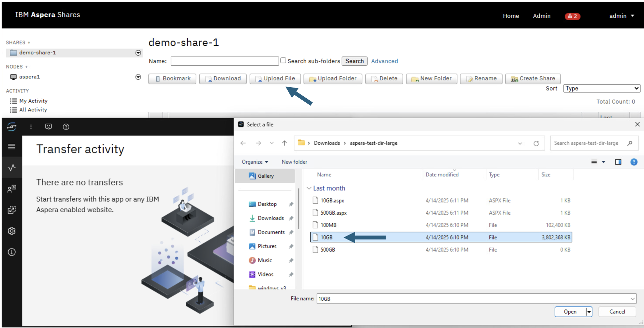Viewport: 644px width, 328px height.
Task: Add a new node with plus icon
Action: tap(26, 67)
